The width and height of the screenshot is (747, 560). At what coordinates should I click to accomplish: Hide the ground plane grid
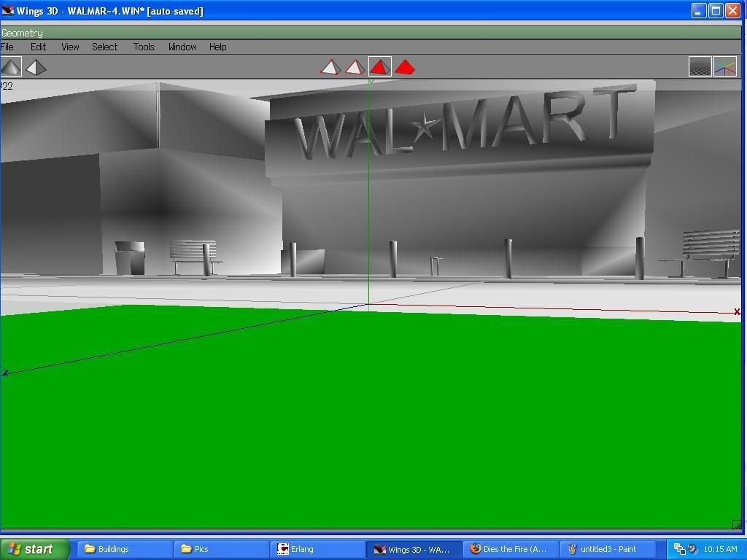(700, 67)
